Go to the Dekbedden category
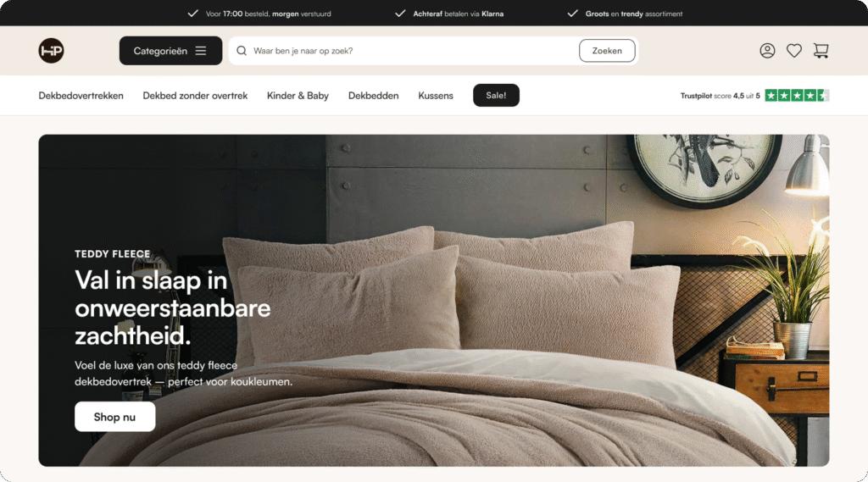This screenshot has height=482, width=868. (373, 95)
